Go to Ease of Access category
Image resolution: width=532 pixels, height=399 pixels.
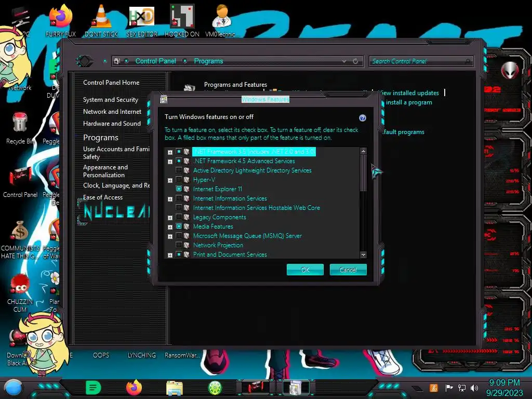pyautogui.click(x=103, y=197)
